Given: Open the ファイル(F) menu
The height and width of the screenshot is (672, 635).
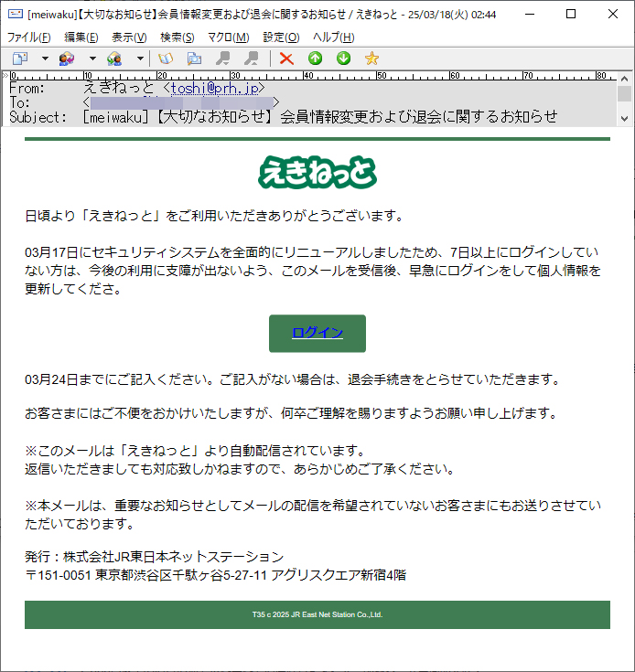Looking at the screenshot, I should coord(29,37).
